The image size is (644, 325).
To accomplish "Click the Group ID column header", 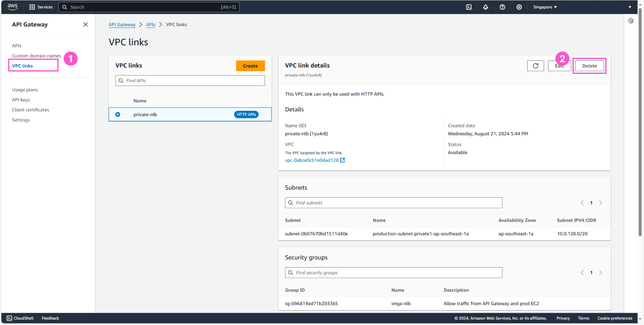I will (295, 290).
